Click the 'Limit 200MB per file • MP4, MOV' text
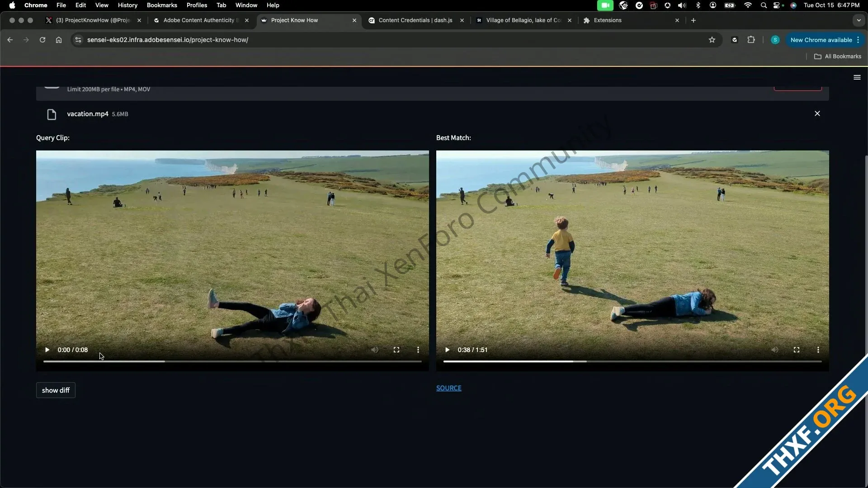Image resolution: width=868 pixels, height=488 pixels. [x=108, y=89]
